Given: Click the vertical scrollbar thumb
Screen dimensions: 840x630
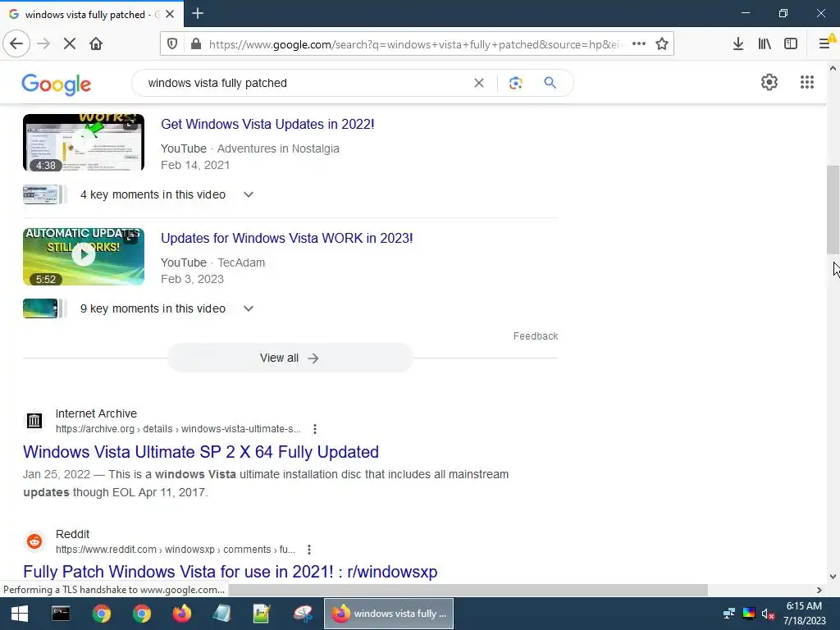Looking at the screenshot, I should 833,210.
